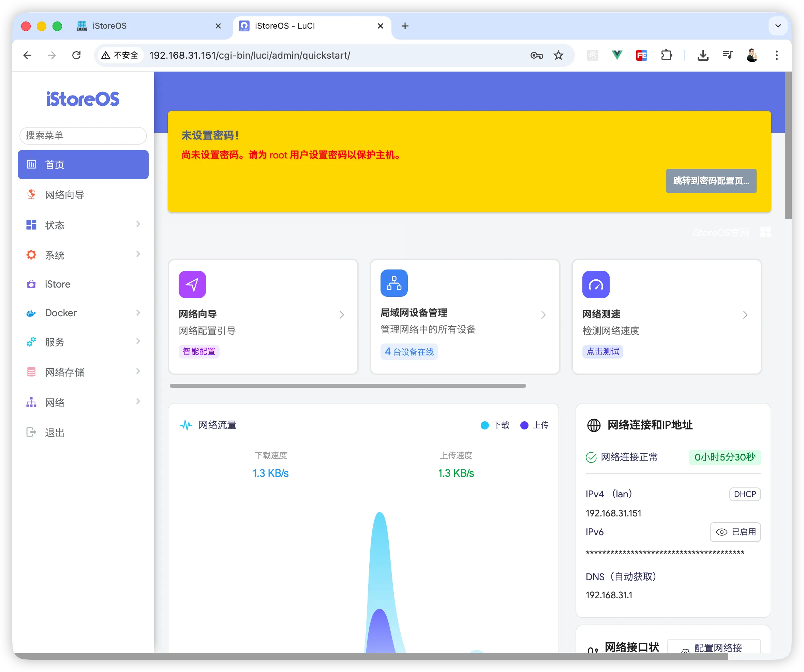This screenshot has height=672, width=804.
Task: Expand the 服务 submenu chevron
Action: click(x=138, y=341)
